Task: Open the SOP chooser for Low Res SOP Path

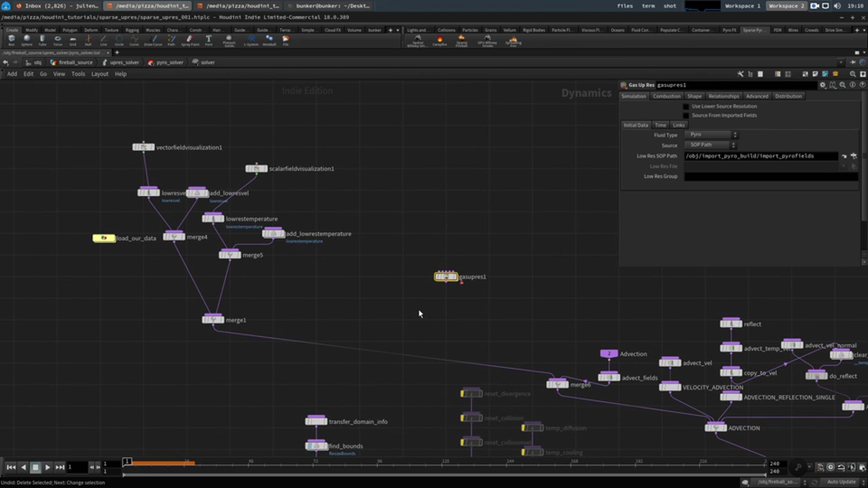Action: pyautogui.click(x=854, y=156)
